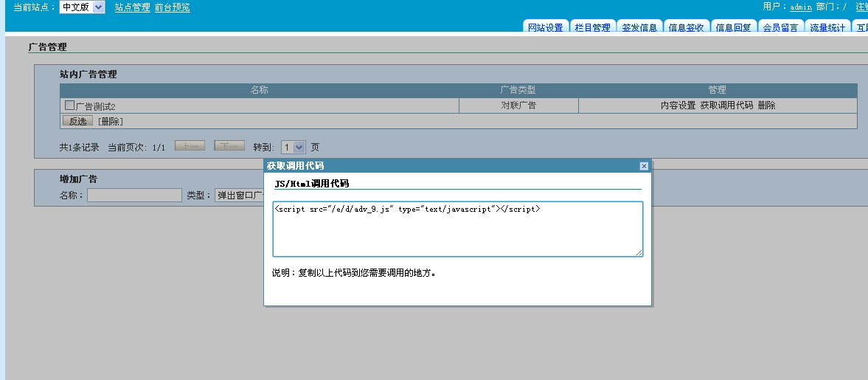Switch to the 会员留言 tab
The width and height of the screenshot is (868, 380).
point(780,27)
